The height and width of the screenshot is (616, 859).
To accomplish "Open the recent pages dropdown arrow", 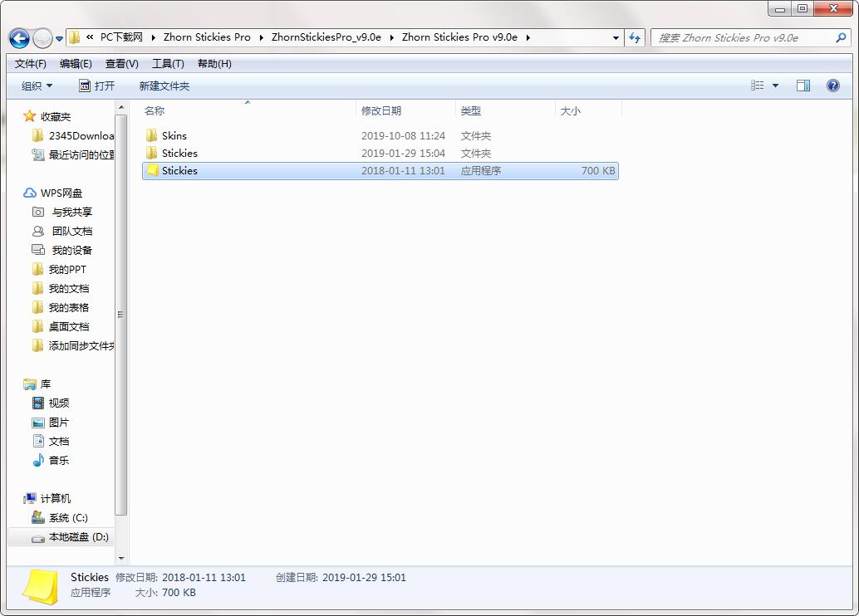I will 59,39.
